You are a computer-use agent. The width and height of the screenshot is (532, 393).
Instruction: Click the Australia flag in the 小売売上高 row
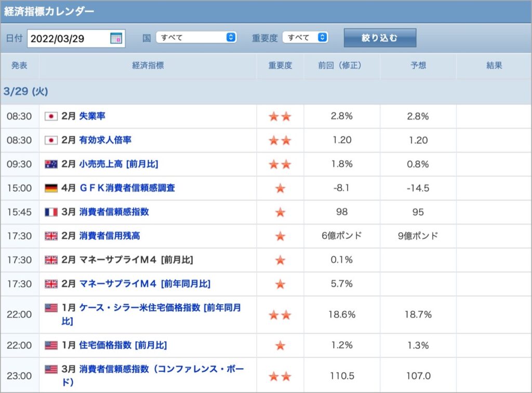click(x=51, y=164)
